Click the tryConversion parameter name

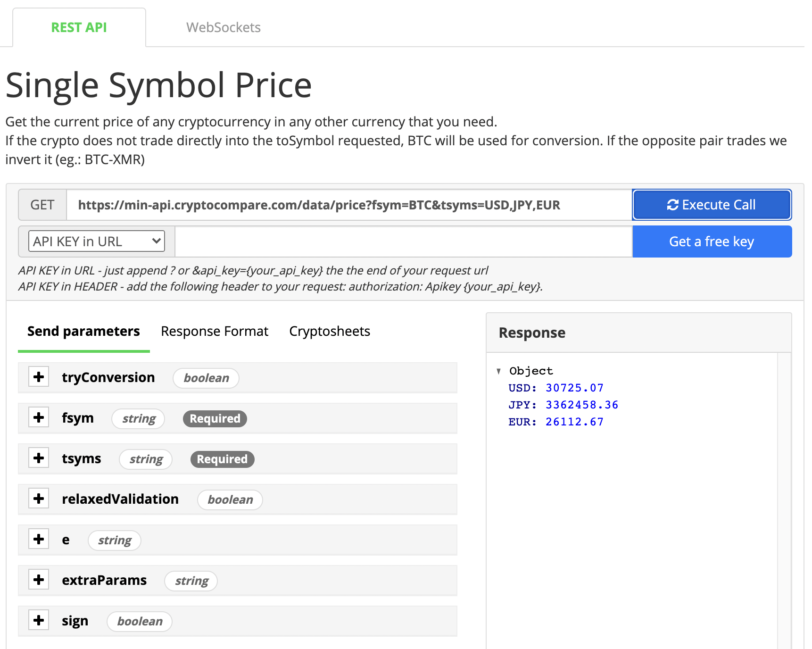coord(108,377)
